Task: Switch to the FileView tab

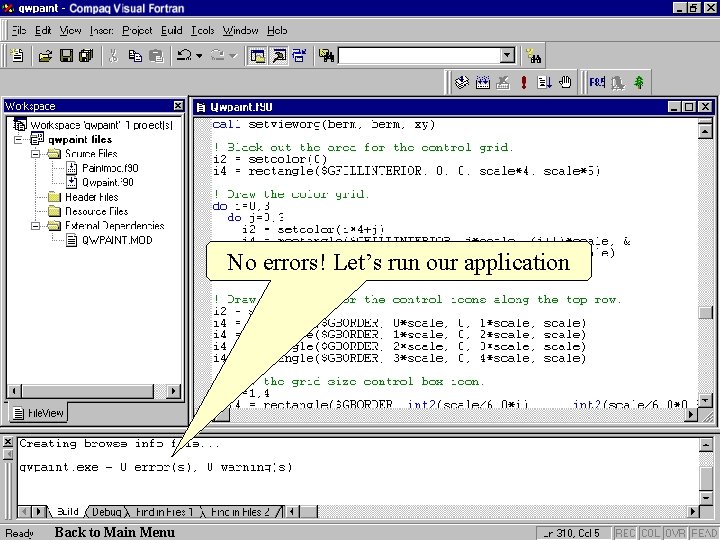Action: (x=39, y=413)
